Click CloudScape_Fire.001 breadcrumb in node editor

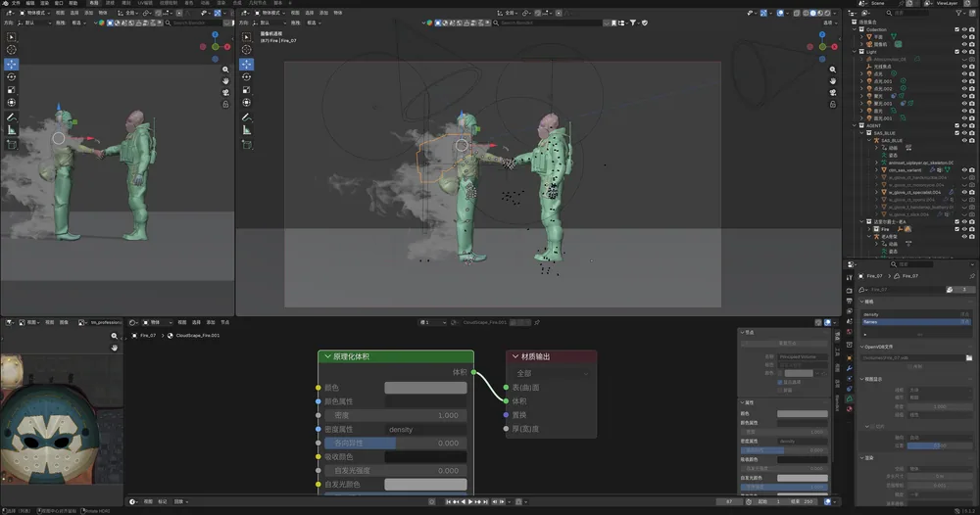pos(198,336)
